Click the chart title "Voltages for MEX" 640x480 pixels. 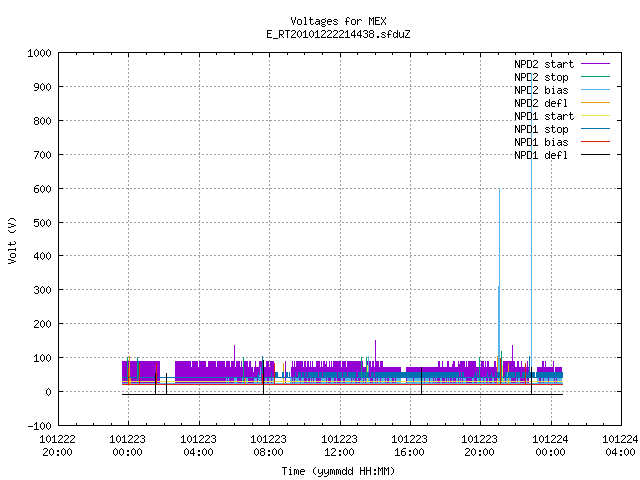338,21
